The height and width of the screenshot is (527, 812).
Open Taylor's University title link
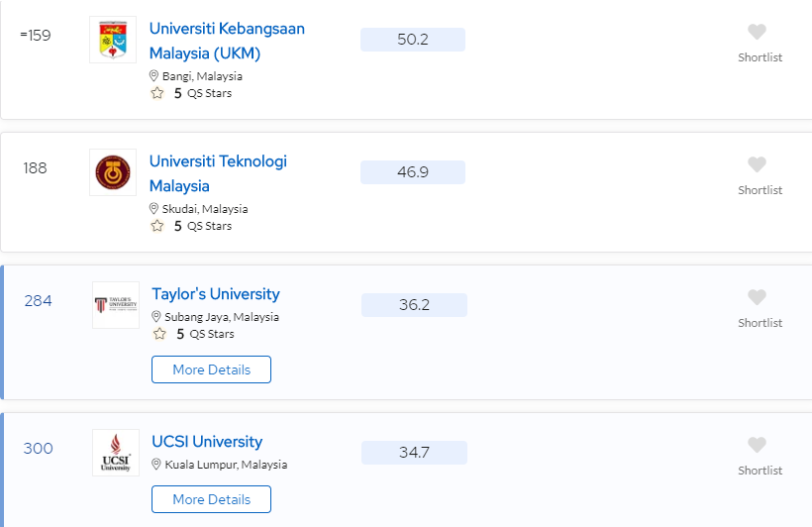point(216,294)
